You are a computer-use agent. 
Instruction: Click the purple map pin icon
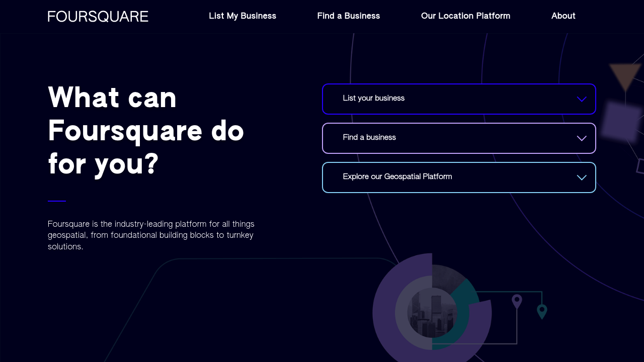(517, 302)
